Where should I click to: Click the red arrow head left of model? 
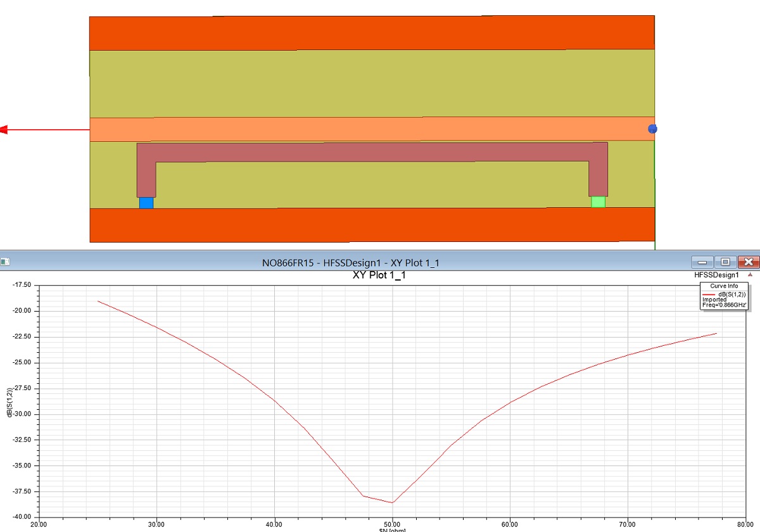(x=3, y=130)
